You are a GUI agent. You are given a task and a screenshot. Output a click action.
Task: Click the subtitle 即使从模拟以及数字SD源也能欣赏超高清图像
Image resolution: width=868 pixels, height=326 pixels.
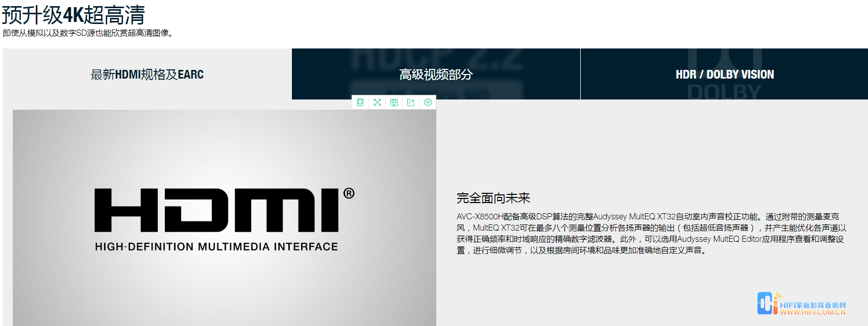[x=88, y=33]
